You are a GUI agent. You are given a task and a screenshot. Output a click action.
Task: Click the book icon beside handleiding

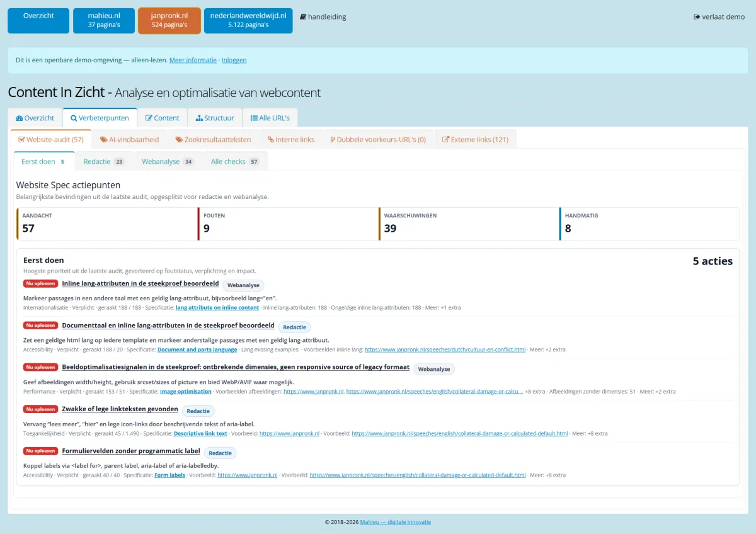pos(303,17)
